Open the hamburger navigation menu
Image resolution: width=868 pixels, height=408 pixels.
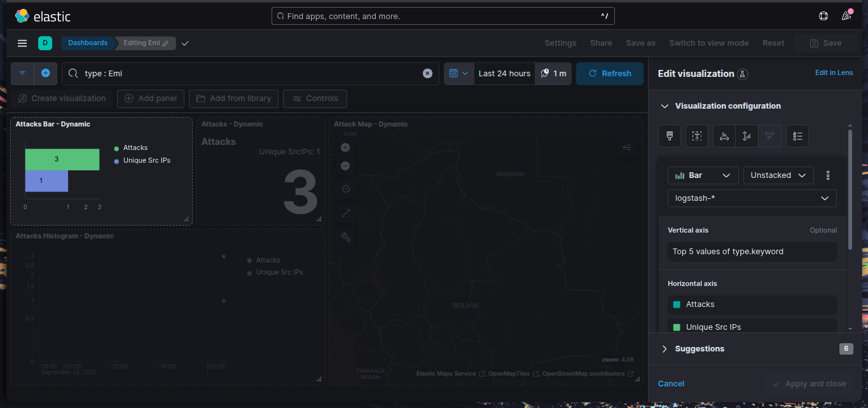22,43
